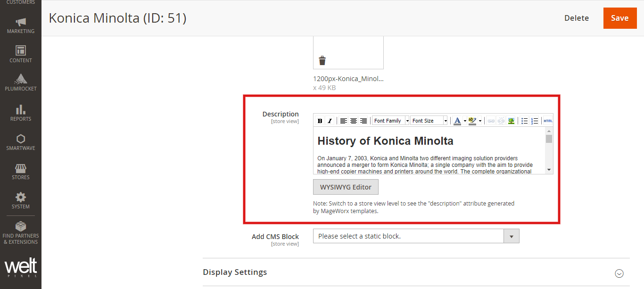Click the WYSIWYG Editor button
This screenshot has height=289, width=644.
pos(346,187)
